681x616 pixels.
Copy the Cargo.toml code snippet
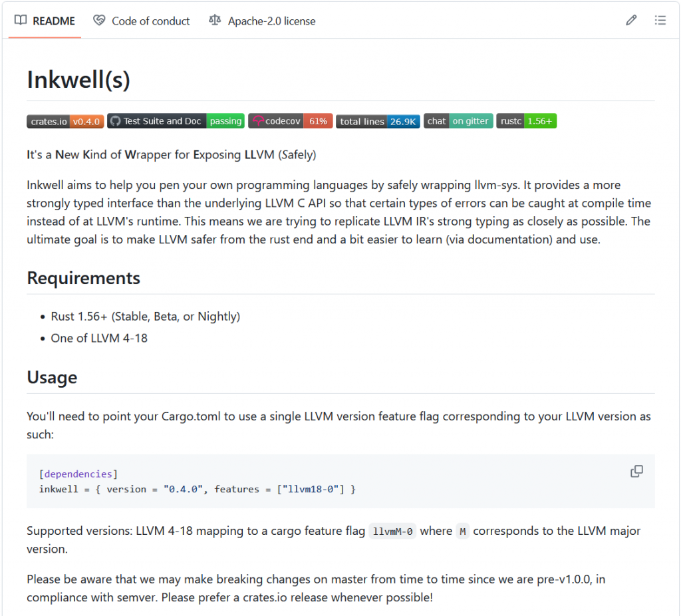pyautogui.click(x=636, y=472)
